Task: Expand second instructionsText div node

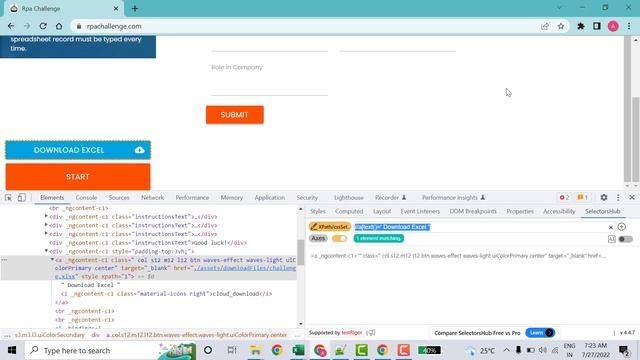Action: tap(46, 225)
